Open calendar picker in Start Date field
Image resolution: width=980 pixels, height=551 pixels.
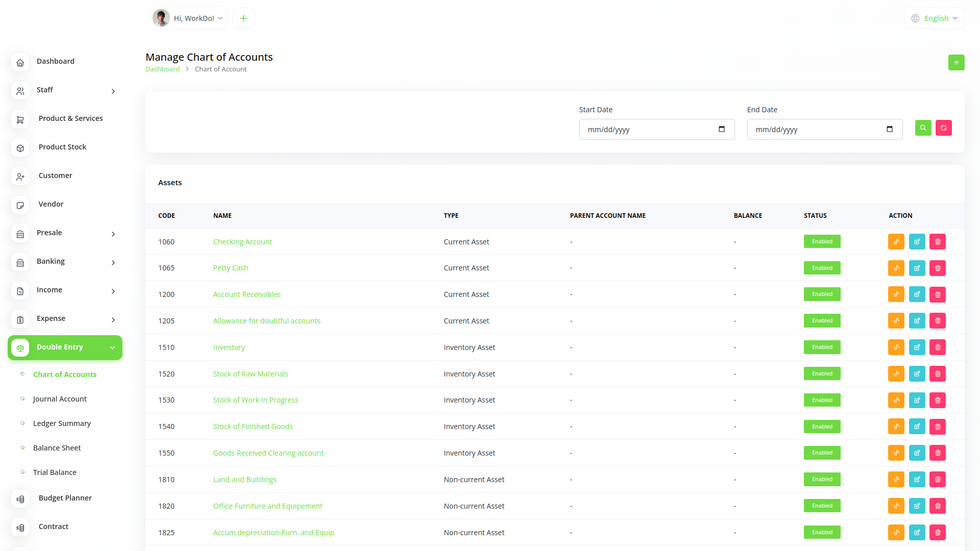point(721,129)
